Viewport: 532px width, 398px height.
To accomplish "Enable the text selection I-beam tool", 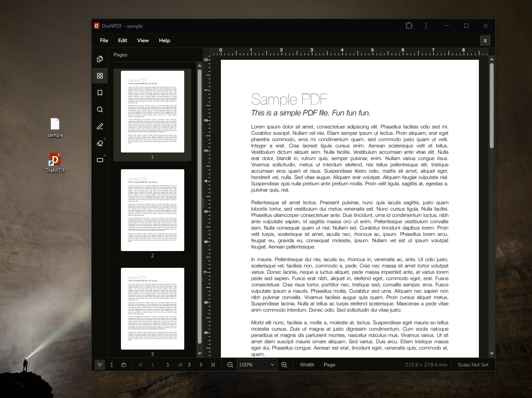I will click(112, 365).
